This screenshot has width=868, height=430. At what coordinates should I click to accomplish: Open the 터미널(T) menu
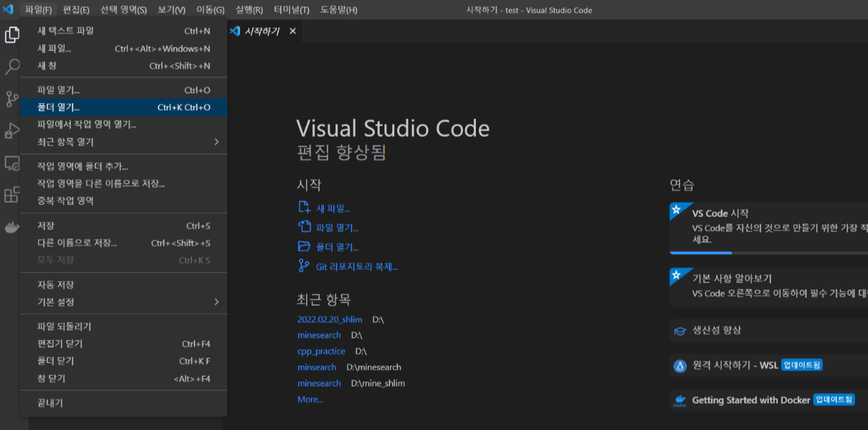[x=291, y=10]
